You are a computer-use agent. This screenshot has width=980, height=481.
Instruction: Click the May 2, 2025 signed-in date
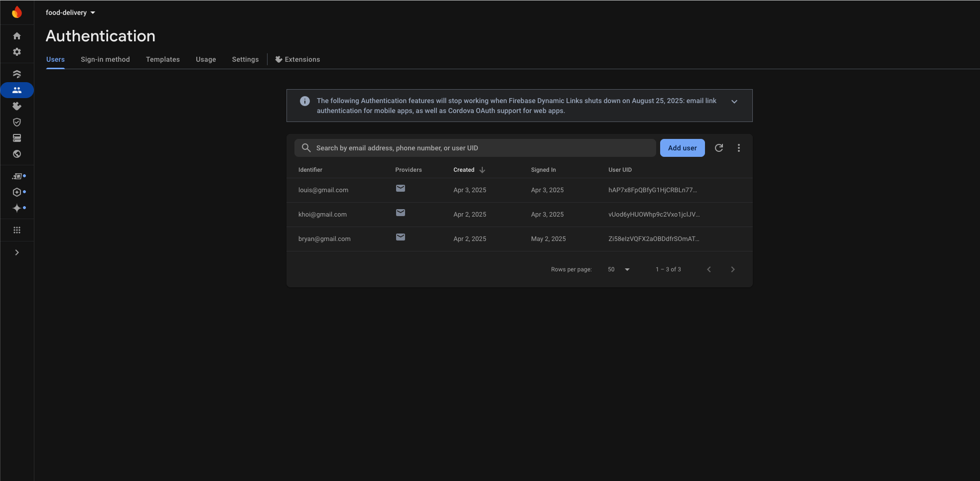[549, 239]
